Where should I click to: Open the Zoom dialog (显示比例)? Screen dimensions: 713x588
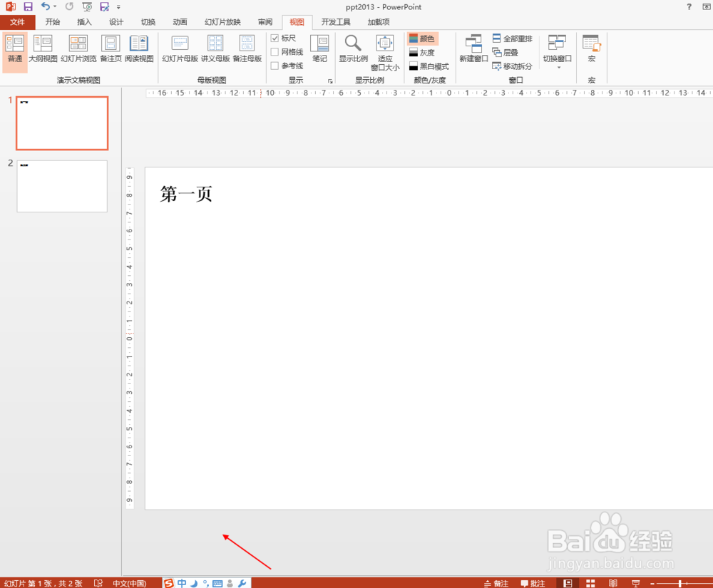(x=352, y=50)
